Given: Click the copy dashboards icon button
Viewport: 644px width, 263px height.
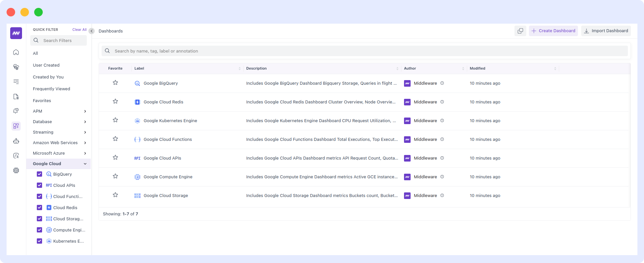Looking at the screenshot, I should pyautogui.click(x=520, y=31).
